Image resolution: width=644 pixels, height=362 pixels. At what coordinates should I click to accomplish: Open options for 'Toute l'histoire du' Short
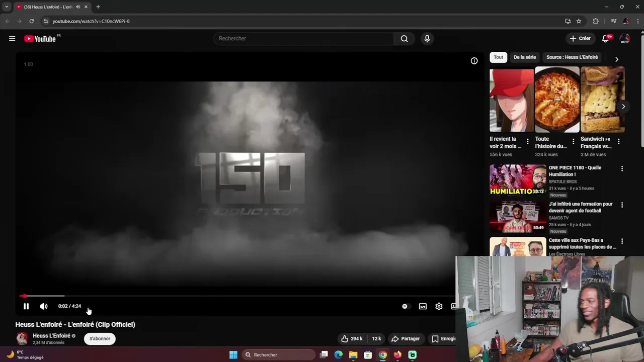[x=573, y=142]
